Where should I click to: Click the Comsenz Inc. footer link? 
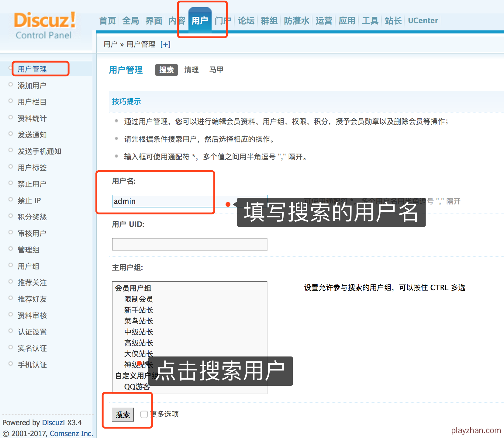point(71,433)
